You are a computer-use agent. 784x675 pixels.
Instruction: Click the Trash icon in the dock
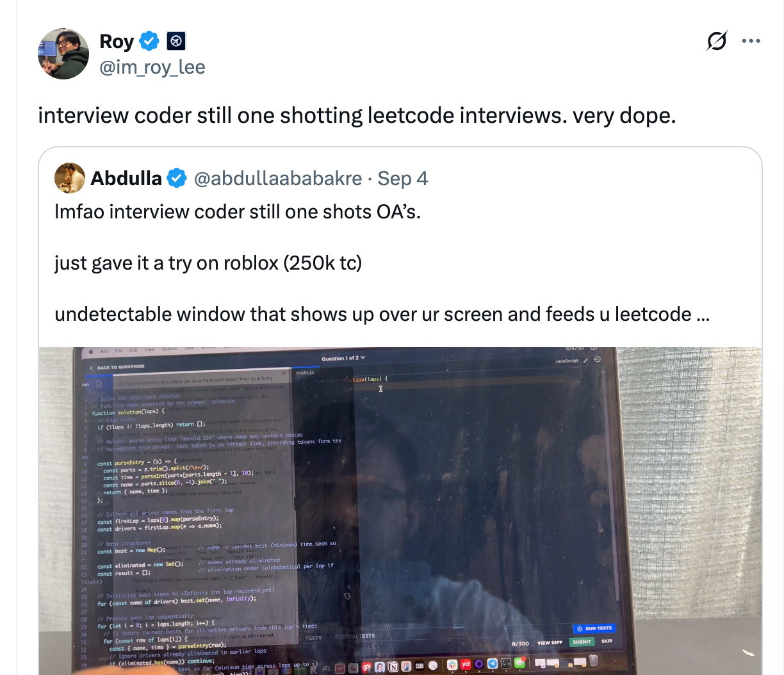(x=593, y=660)
